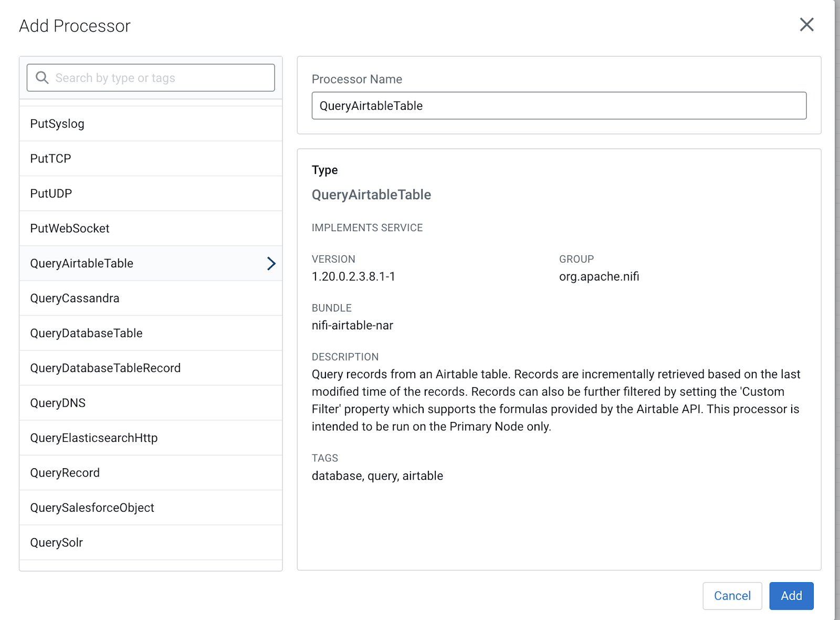The height and width of the screenshot is (620, 840).
Task: Select QueryElasticsearchHttp processor
Action: (x=151, y=438)
